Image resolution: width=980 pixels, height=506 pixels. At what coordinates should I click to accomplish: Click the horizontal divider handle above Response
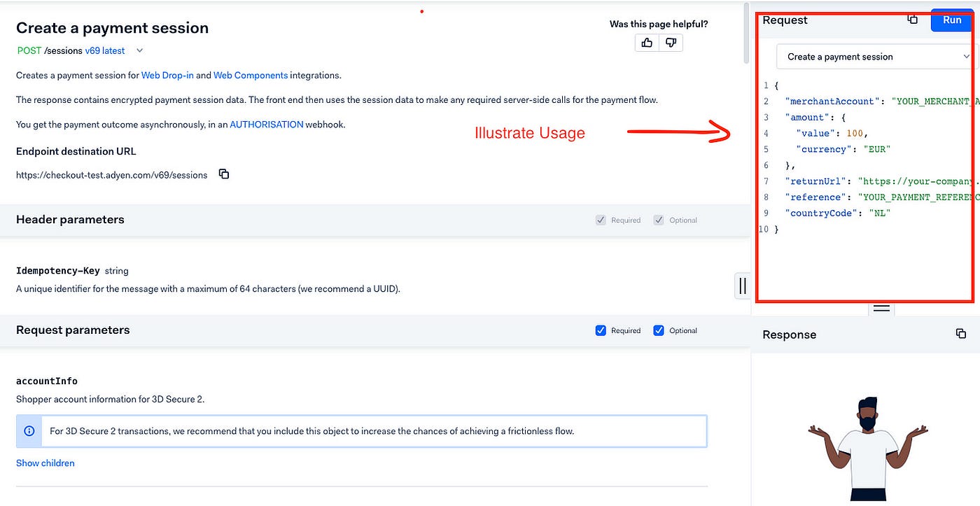click(x=881, y=308)
